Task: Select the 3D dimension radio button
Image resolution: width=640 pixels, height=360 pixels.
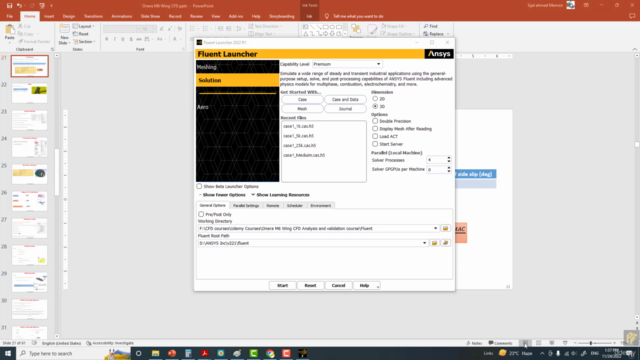Action: (375, 106)
